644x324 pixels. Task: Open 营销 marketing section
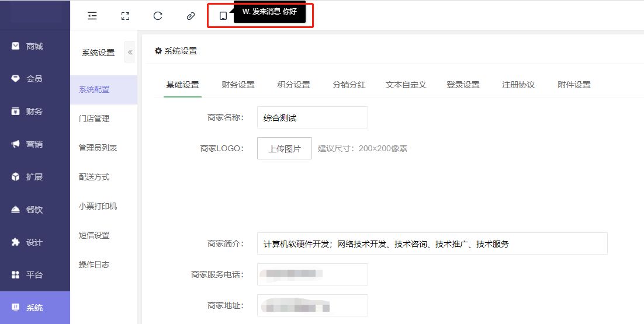[34, 144]
